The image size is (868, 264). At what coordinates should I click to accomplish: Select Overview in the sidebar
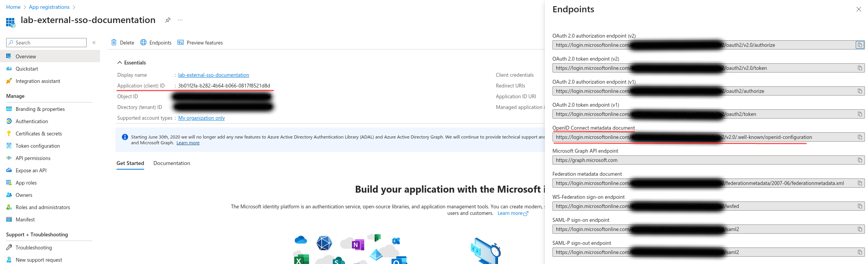click(50, 56)
